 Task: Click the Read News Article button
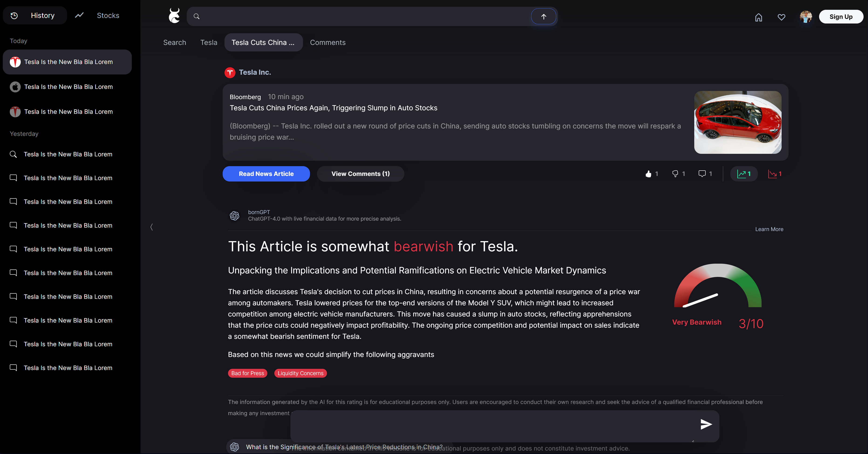(266, 174)
